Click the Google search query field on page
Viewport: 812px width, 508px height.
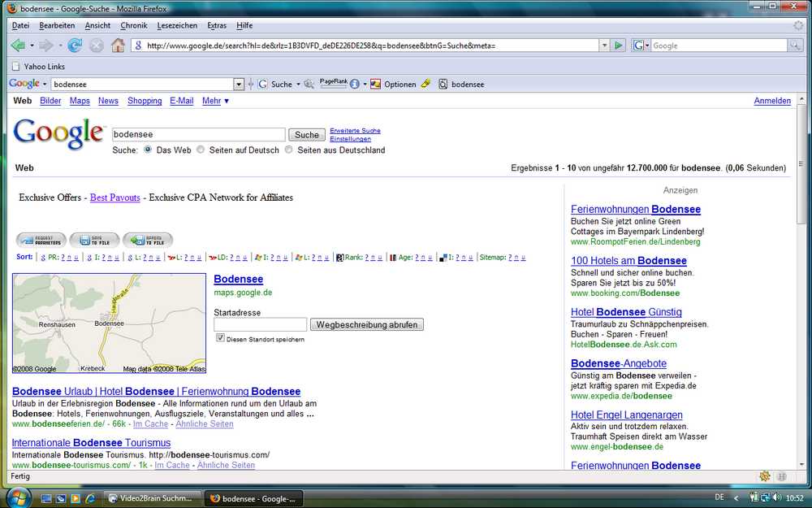pos(199,135)
